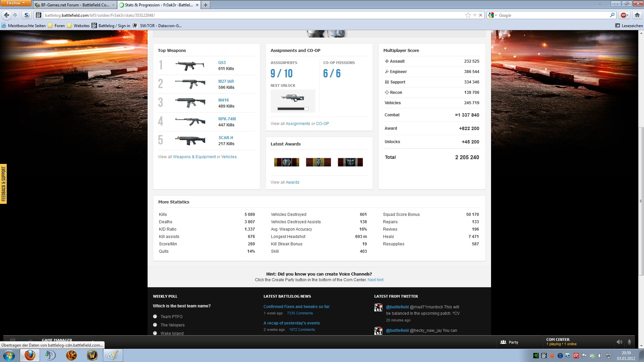The image size is (644, 362).
Task: Open the CO-OP link
Action: 322,124
